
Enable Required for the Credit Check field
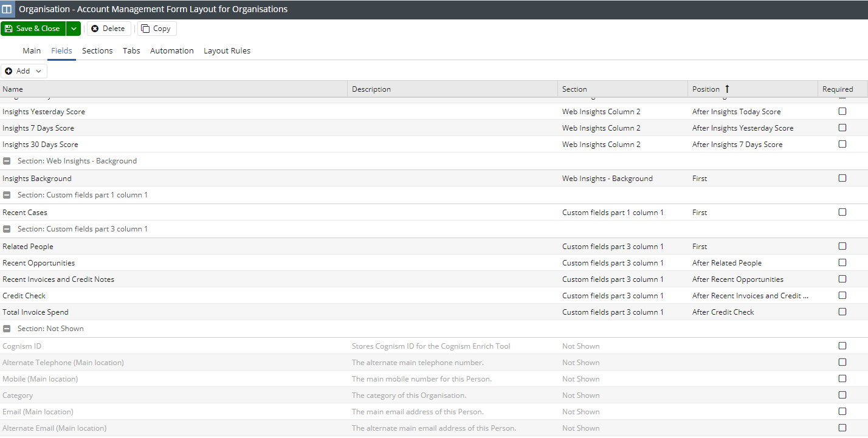(842, 295)
